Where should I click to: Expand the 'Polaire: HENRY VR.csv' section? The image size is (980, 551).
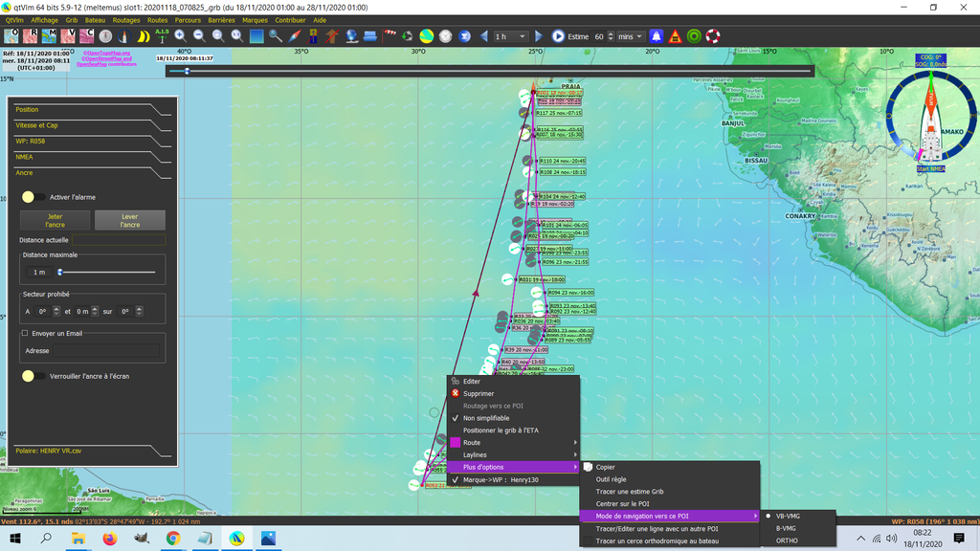[92, 452]
